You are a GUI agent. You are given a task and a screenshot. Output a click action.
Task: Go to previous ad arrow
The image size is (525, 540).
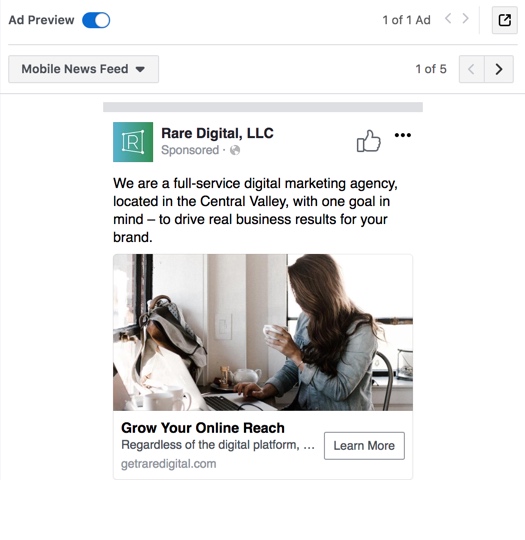(448, 19)
